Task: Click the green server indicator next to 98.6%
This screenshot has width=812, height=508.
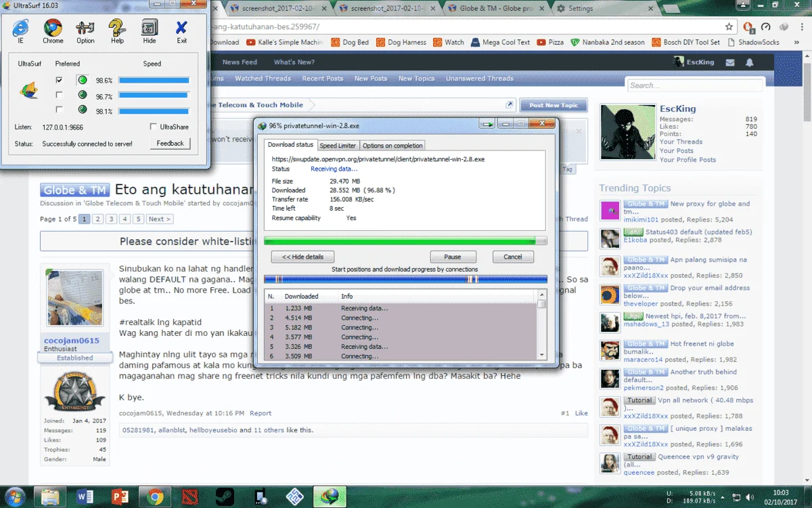Action: [x=82, y=80]
